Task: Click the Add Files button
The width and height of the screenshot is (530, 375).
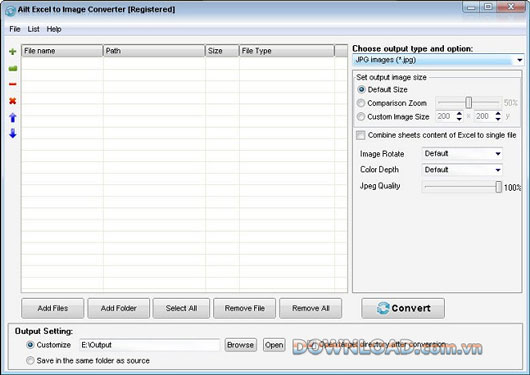Action: [x=53, y=308]
